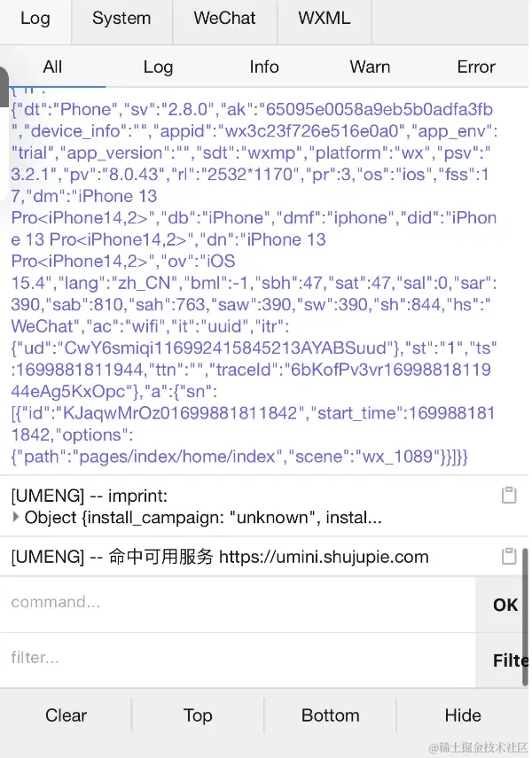Open the WXML tab
Viewport: 532px width, 758px height.
(324, 19)
